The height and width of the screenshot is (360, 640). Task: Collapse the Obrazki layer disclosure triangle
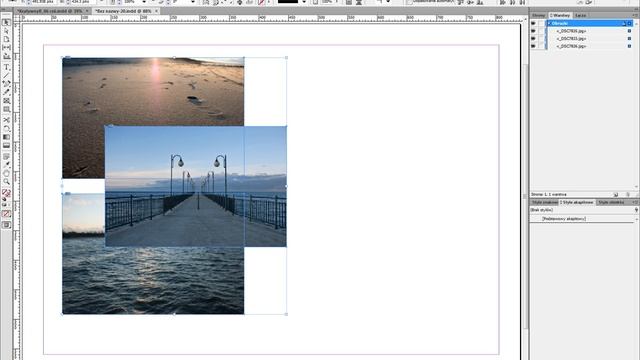pos(549,24)
